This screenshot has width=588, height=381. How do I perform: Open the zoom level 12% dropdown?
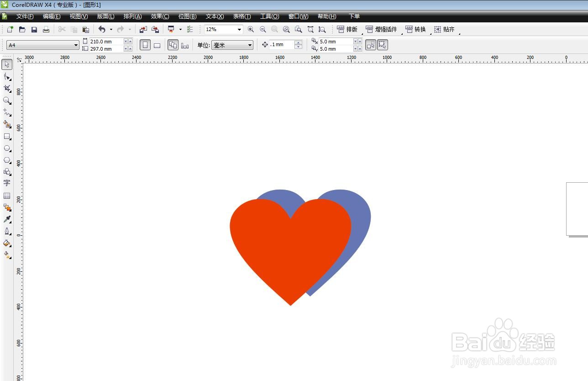coord(239,30)
